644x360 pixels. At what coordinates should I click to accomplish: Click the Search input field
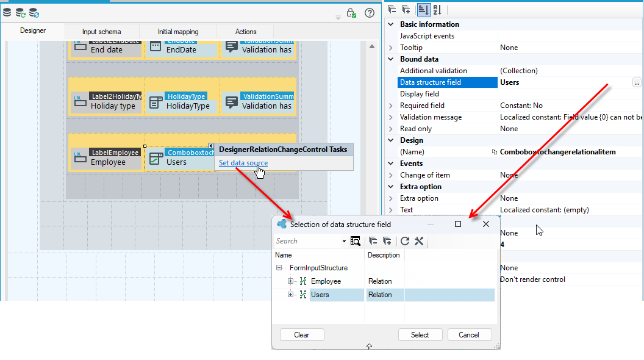pyautogui.click(x=308, y=241)
